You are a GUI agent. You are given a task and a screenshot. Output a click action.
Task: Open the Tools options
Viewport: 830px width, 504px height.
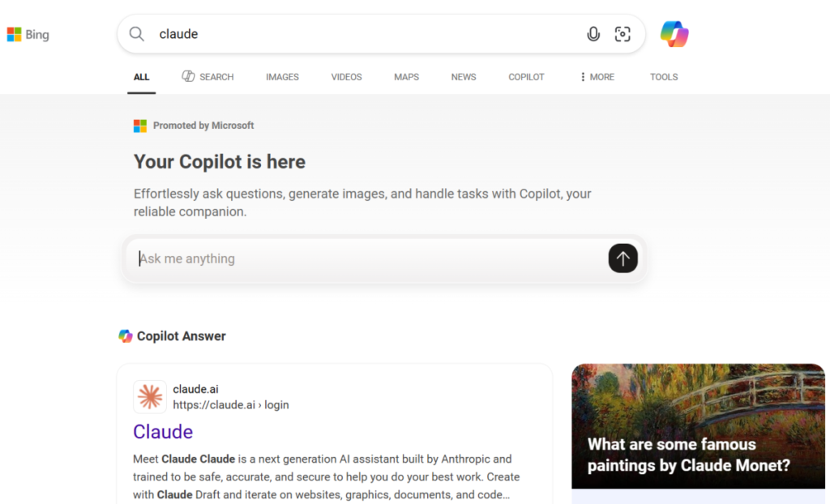click(663, 77)
